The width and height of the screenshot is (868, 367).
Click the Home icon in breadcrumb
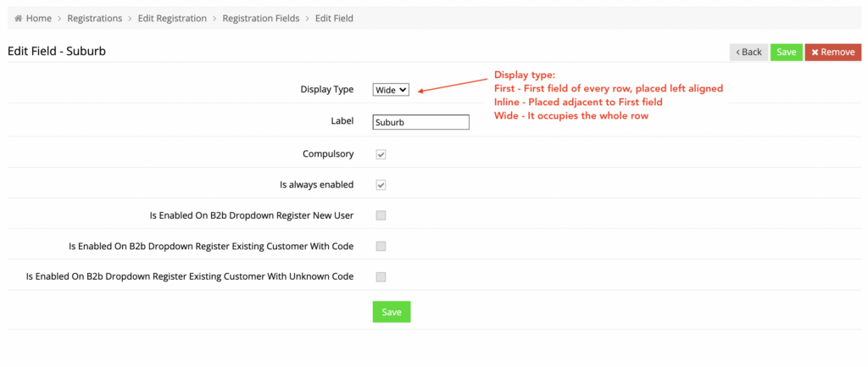coord(19,19)
